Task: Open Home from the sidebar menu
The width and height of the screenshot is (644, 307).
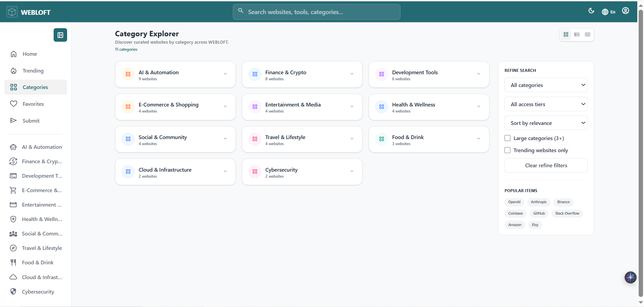Action: point(30,54)
